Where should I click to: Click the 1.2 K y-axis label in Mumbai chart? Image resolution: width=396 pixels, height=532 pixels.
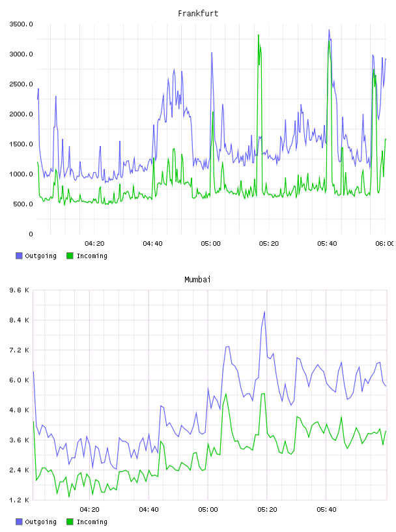point(20,500)
